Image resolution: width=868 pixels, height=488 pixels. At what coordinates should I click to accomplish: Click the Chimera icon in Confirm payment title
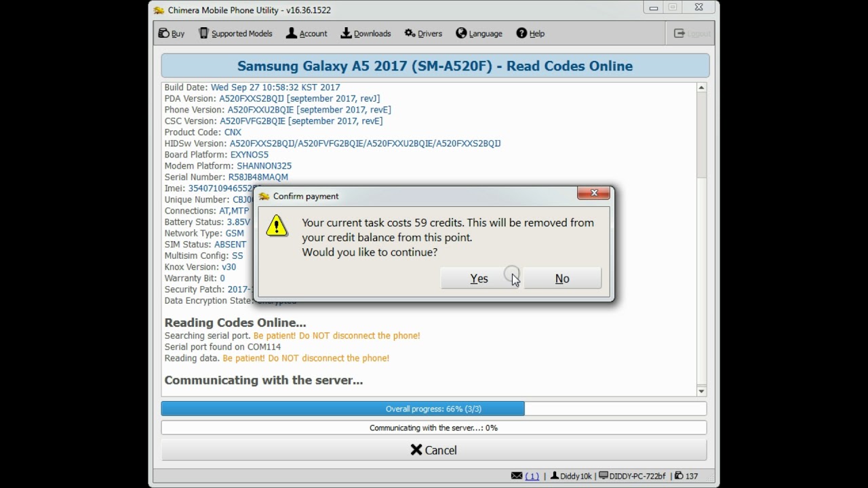tap(264, 197)
